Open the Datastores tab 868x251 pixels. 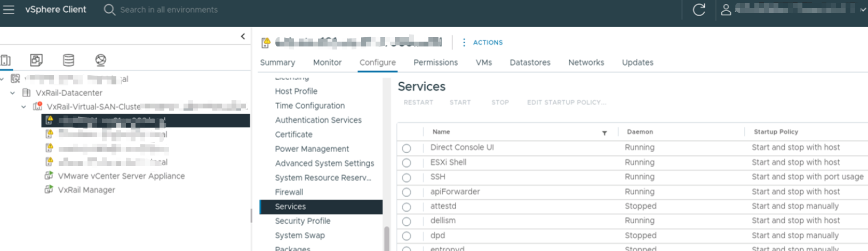pyautogui.click(x=530, y=62)
